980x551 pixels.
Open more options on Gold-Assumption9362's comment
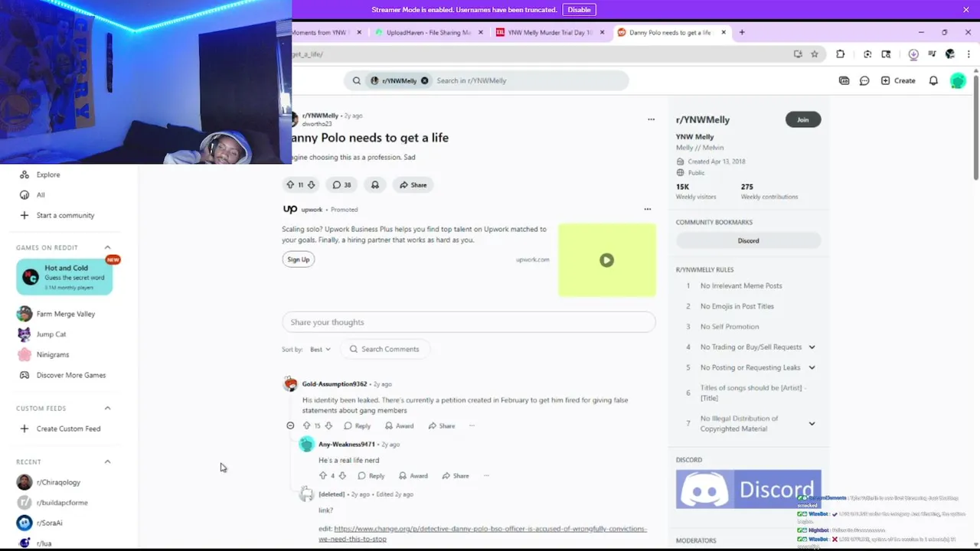pos(472,425)
